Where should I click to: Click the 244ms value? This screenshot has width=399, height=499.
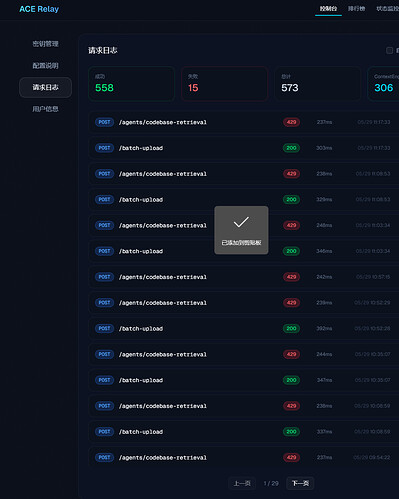tap(324, 354)
